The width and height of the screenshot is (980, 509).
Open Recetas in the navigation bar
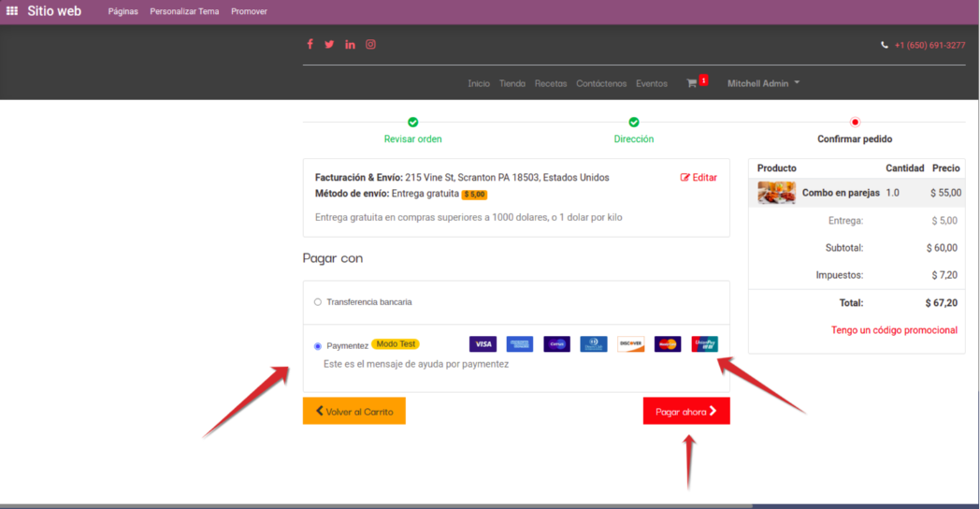[x=551, y=83]
